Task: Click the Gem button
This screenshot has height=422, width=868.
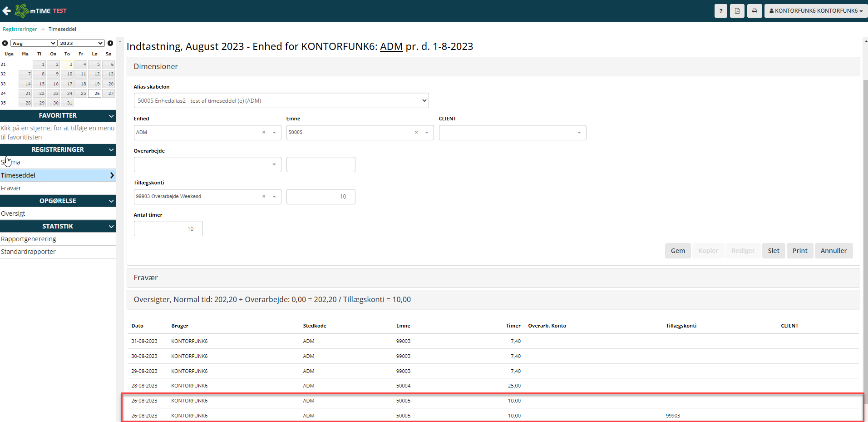Action: pyautogui.click(x=677, y=251)
